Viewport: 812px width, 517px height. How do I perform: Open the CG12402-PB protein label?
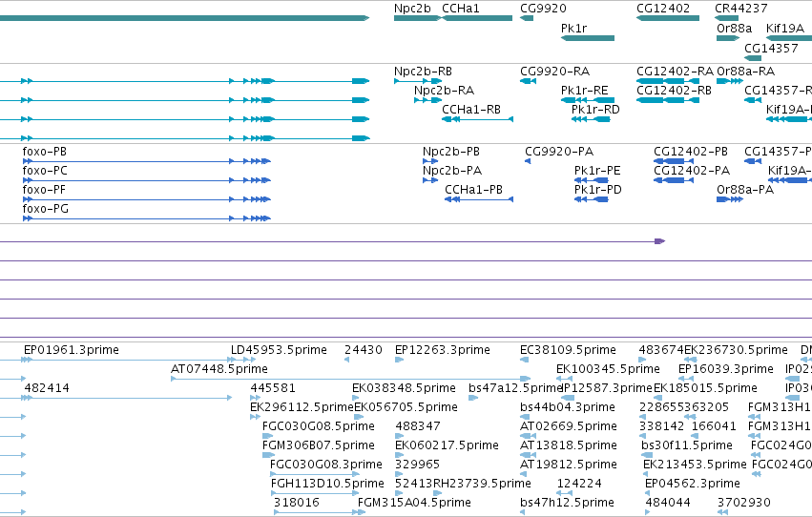(690, 152)
